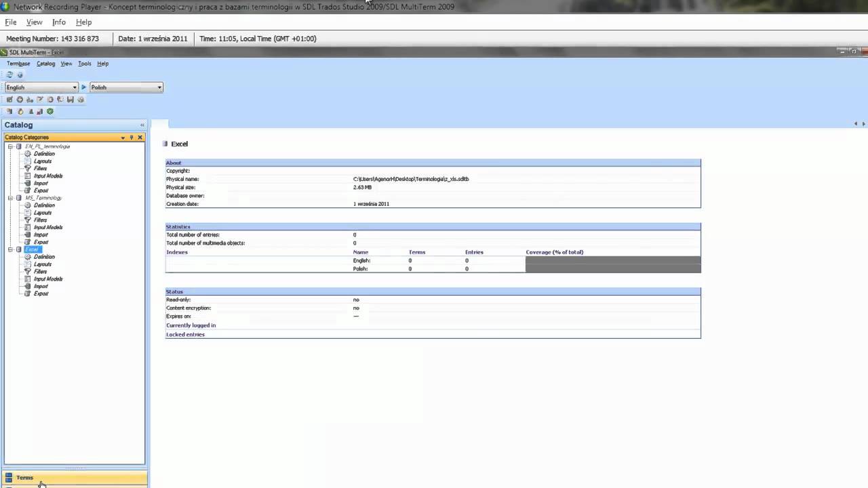Image resolution: width=868 pixels, height=488 pixels.
Task: Open Layouts under MS_Terminology
Action: (43, 213)
